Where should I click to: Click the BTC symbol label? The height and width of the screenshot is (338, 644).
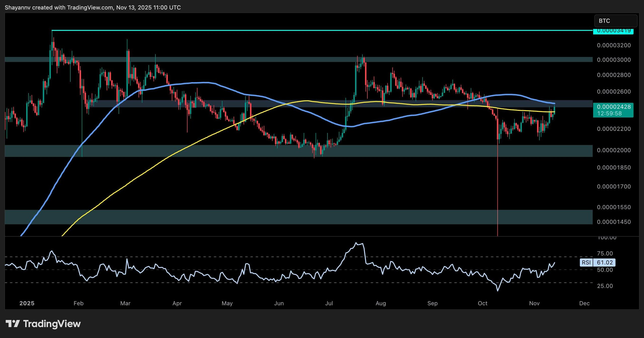click(x=616, y=21)
